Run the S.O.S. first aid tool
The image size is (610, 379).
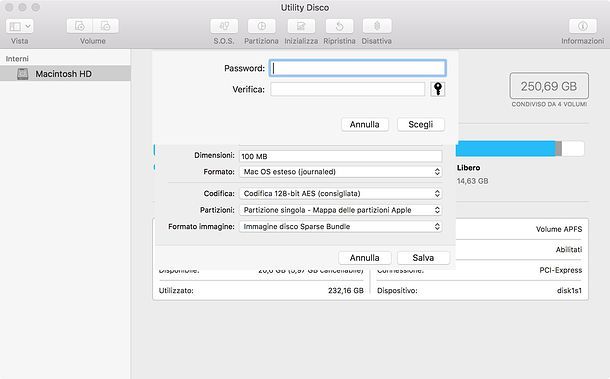click(x=224, y=26)
